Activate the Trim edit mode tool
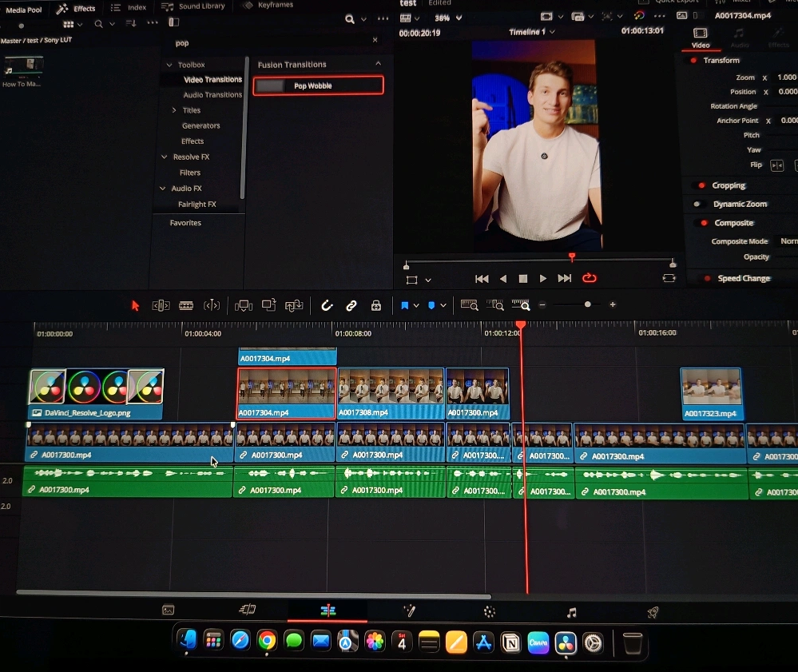 (161, 305)
